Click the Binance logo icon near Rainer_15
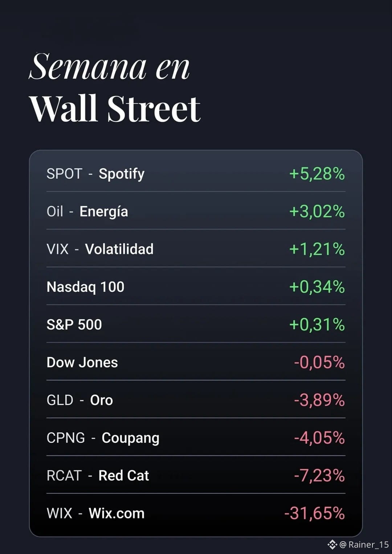 [x=332, y=544]
